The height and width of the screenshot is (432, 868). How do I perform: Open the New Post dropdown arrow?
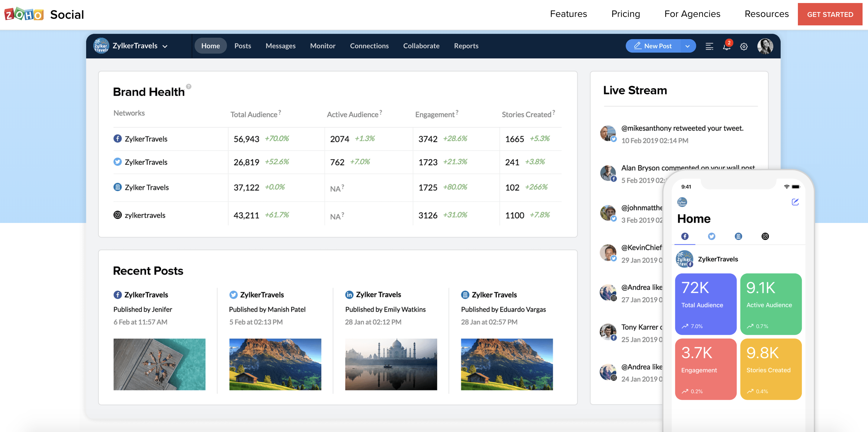coord(687,46)
